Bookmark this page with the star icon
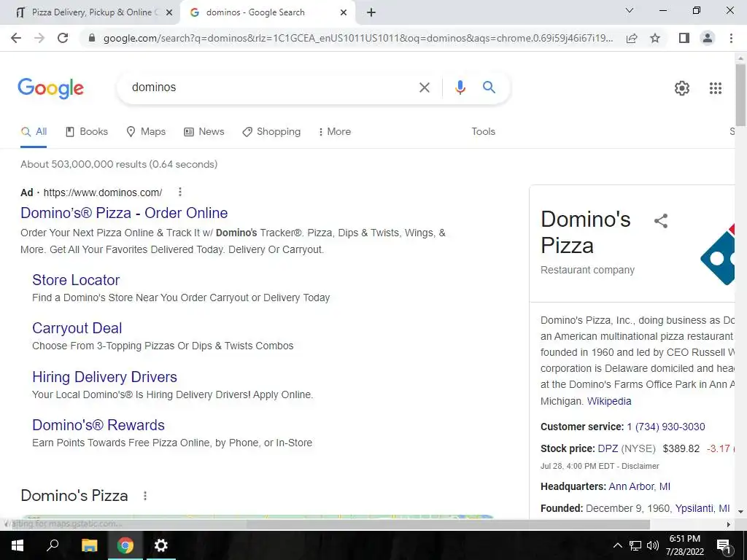Viewport: 747px width, 560px height. [655, 38]
